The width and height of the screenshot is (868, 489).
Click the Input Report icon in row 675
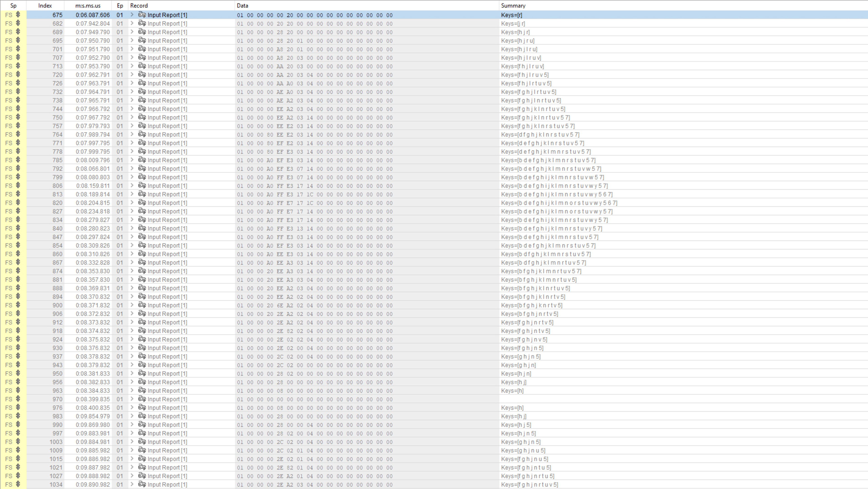point(142,15)
